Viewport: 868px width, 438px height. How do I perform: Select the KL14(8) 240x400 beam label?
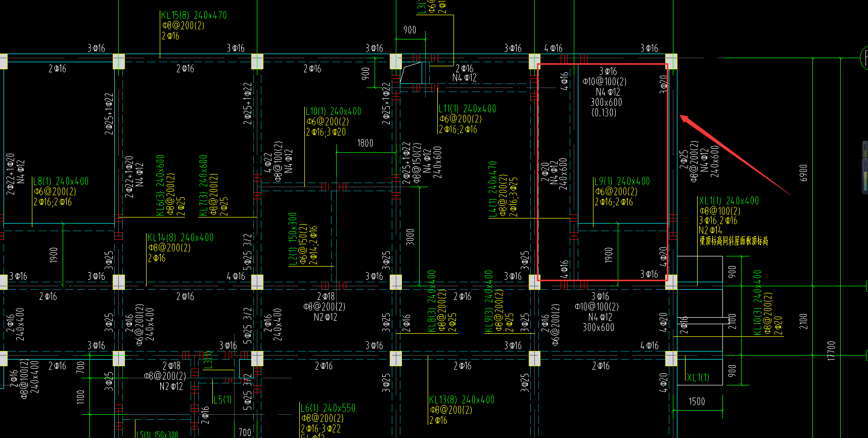180,237
